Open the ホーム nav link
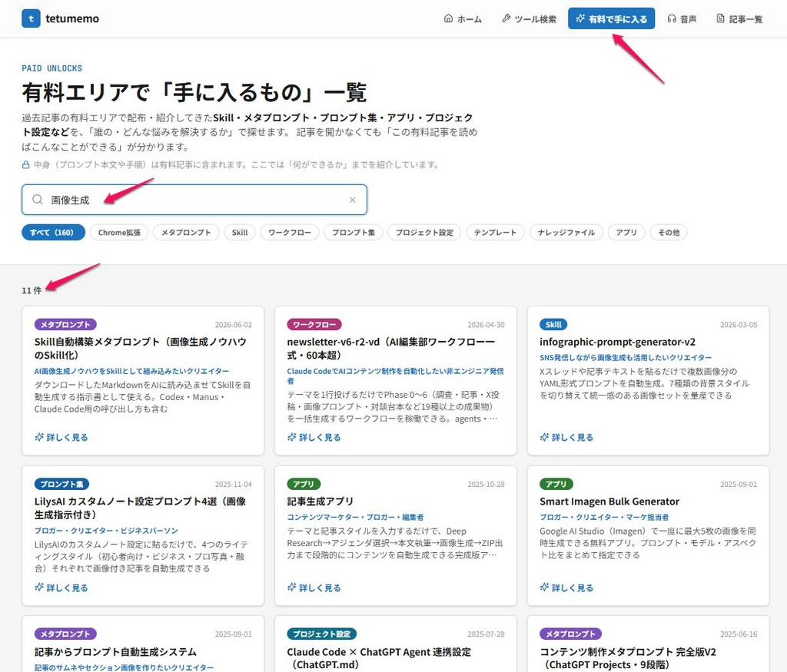Image resolution: width=787 pixels, height=672 pixels. pos(463,19)
